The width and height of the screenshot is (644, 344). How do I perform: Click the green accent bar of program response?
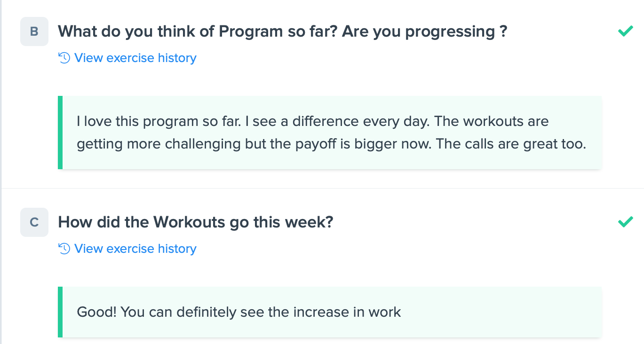coord(60,133)
